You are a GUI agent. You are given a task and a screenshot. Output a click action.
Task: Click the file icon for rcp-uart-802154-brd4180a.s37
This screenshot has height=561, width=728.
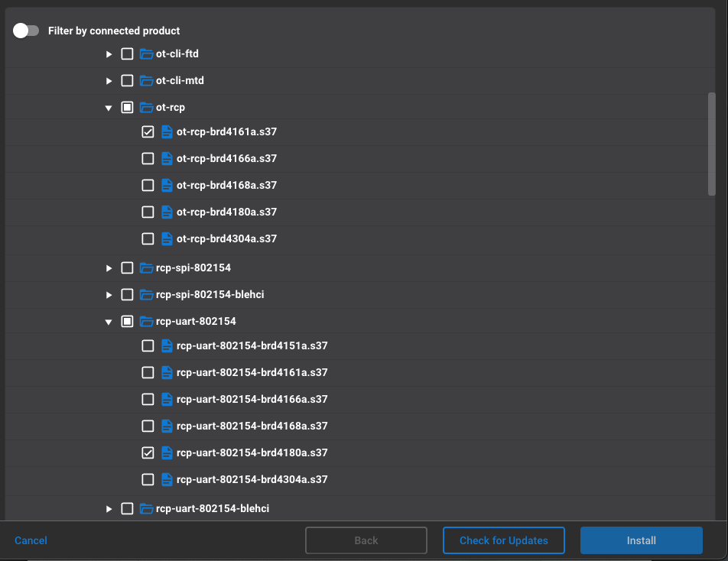[167, 452]
